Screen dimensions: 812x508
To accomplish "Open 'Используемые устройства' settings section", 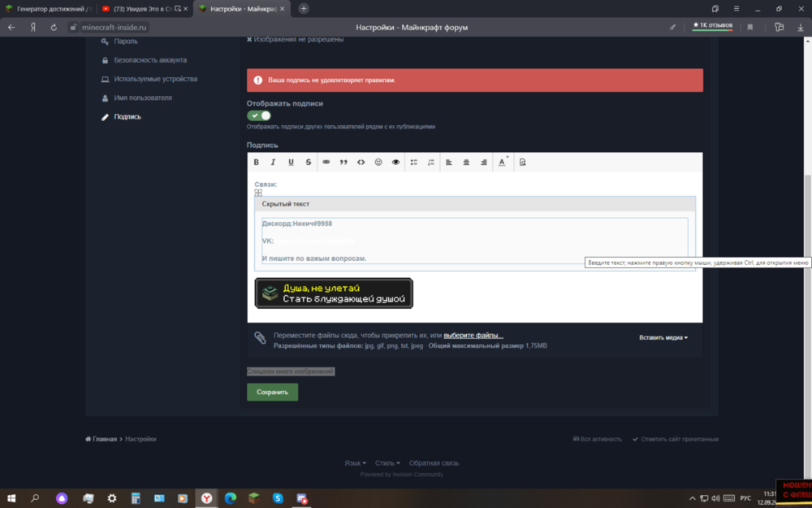I will coord(155,79).
